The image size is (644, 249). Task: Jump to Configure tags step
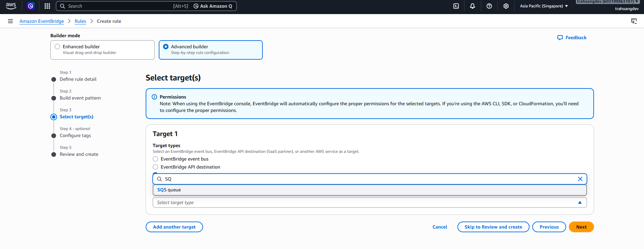(x=75, y=135)
